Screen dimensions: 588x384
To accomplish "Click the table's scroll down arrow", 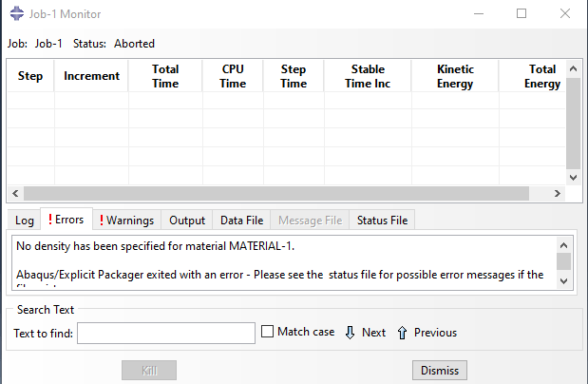I will coord(573,177).
